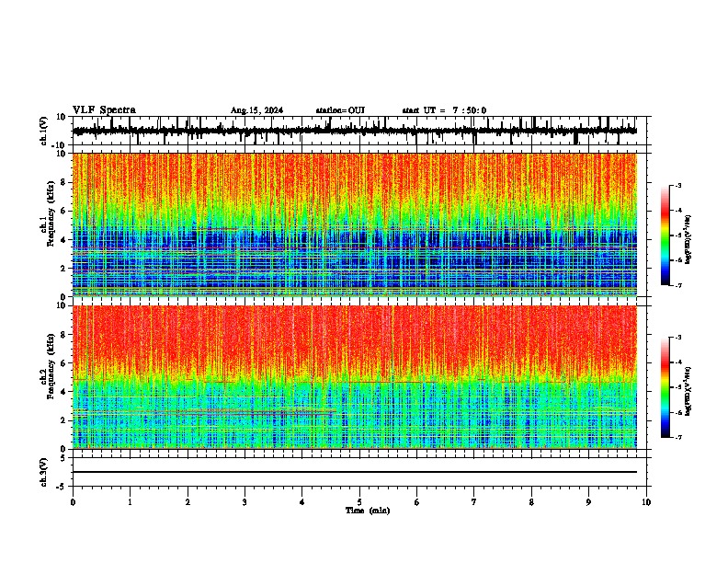The image size is (728, 563).
Task: Click time axis tick label '1'
Action: (x=130, y=502)
